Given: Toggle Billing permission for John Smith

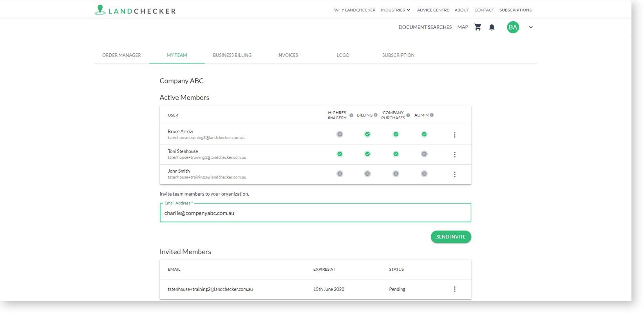Looking at the screenshot, I should 367,174.
